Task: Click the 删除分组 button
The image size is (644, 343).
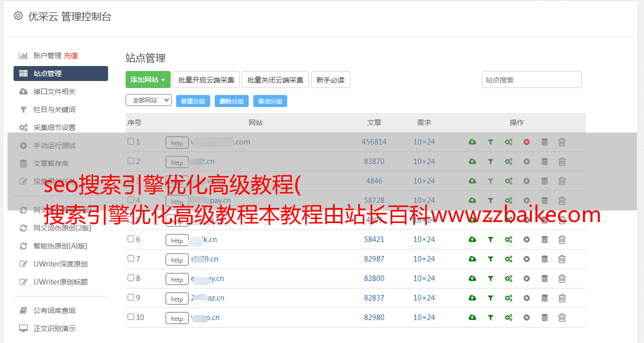Action: pyautogui.click(x=232, y=101)
